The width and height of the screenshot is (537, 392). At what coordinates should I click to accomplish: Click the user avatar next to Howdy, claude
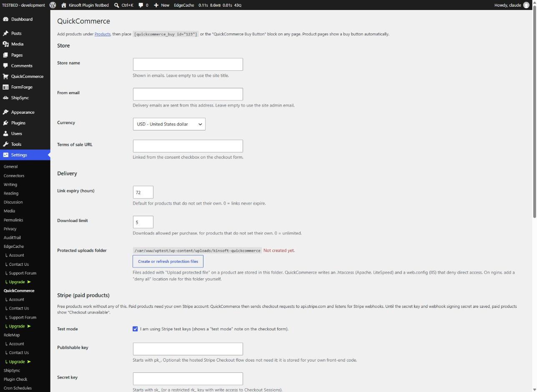526,5
